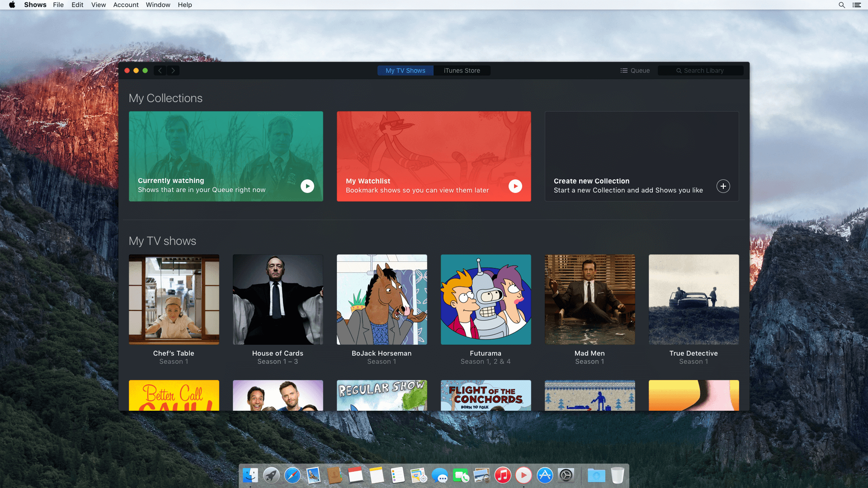The height and width of the screenshot is (488, 868).
Task: Open the Account menu
Action: (126, 5)
